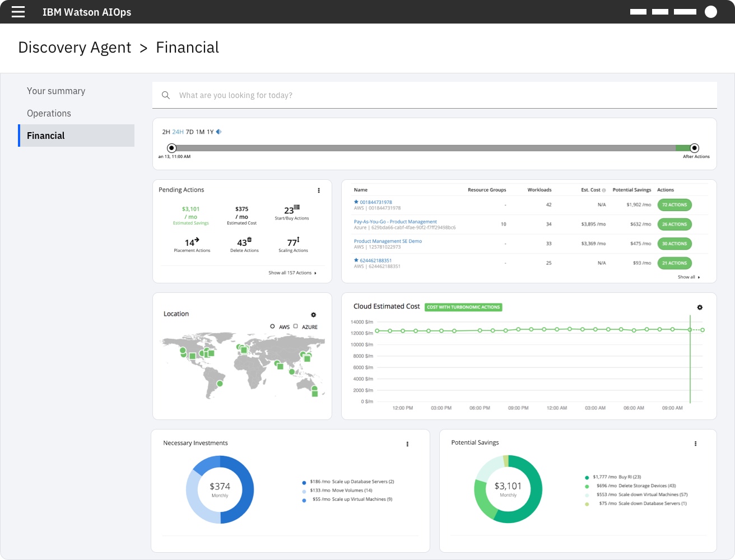The height and width of the screenshot is (560, 735).
Task: Click the Scaling Actions resize icon
Action: pyautogui.click(x=298, y=240)
